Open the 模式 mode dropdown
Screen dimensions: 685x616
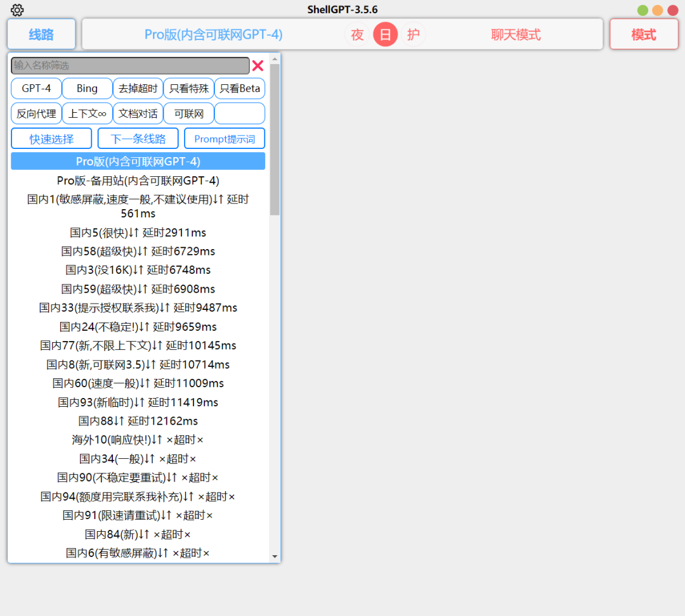[643, 34]
